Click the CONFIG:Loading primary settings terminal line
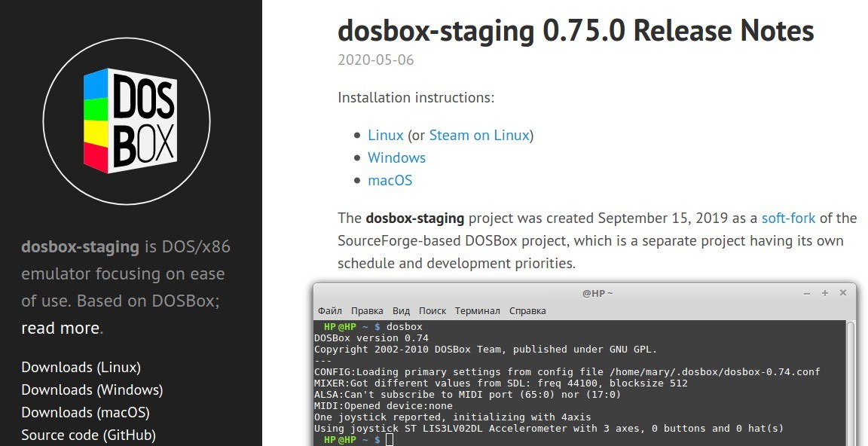Screen dimensions: 868x446 coord(567,372)
